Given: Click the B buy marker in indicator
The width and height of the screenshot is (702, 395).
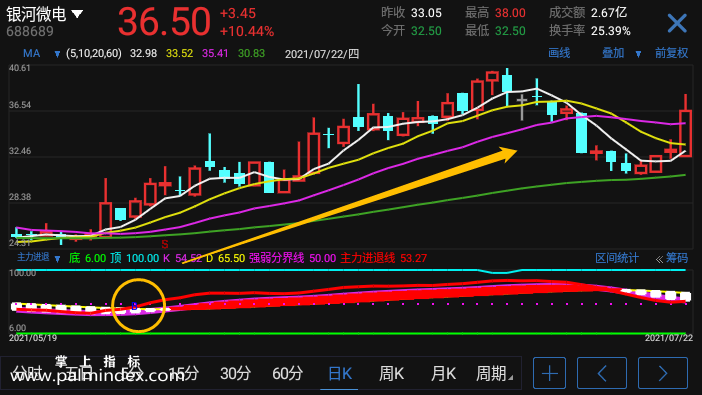Looking at the screenshot, I should pyautogui.click(x=134, y=307).
